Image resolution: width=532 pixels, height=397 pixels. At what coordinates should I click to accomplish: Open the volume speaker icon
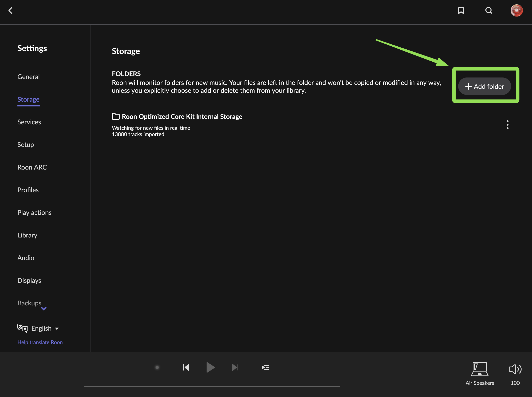click(x=515, y=369)
